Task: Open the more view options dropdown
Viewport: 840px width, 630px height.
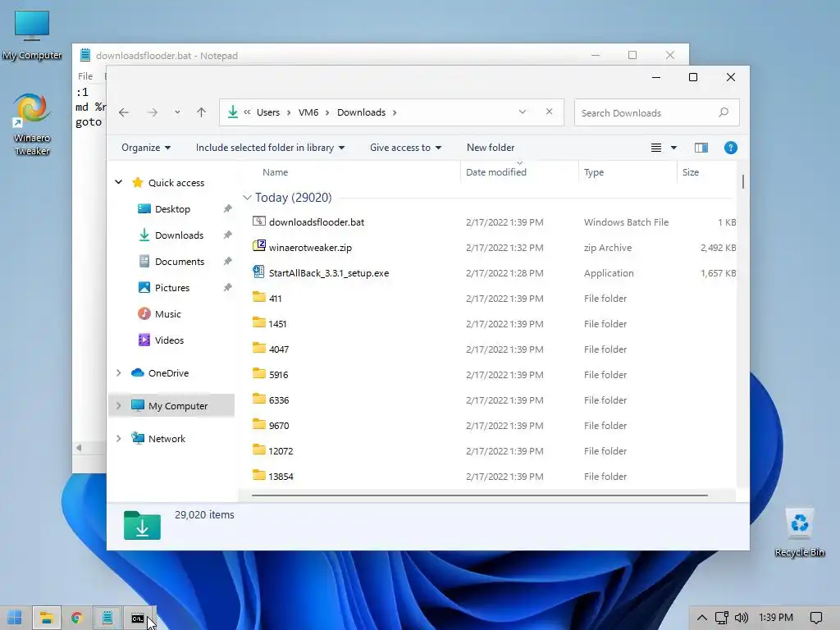Action: (674, 148)
